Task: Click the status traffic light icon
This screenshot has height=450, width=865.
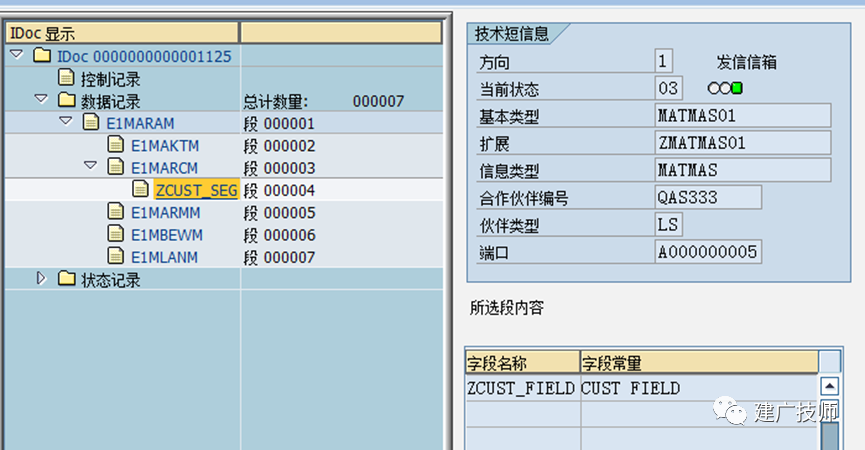Action: 725,88
